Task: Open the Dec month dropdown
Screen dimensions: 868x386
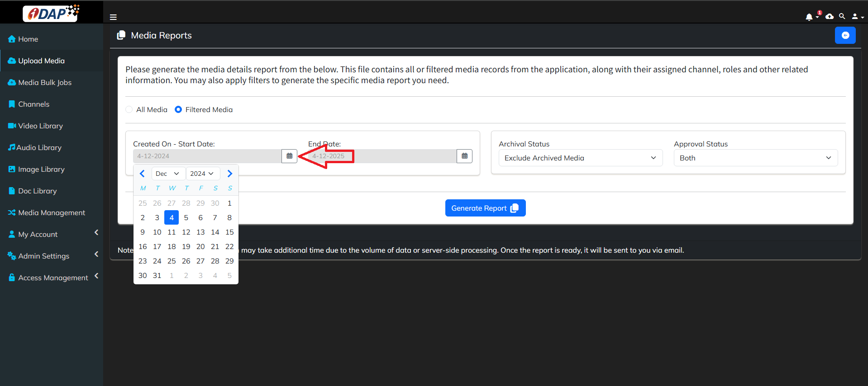Action: pyautogui.click(x=167, y=174)
